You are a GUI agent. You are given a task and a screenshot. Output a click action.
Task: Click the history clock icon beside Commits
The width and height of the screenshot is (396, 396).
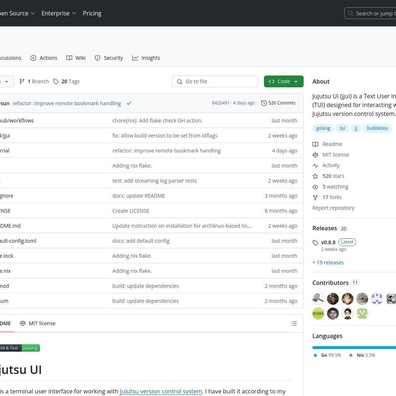(264, 103)
